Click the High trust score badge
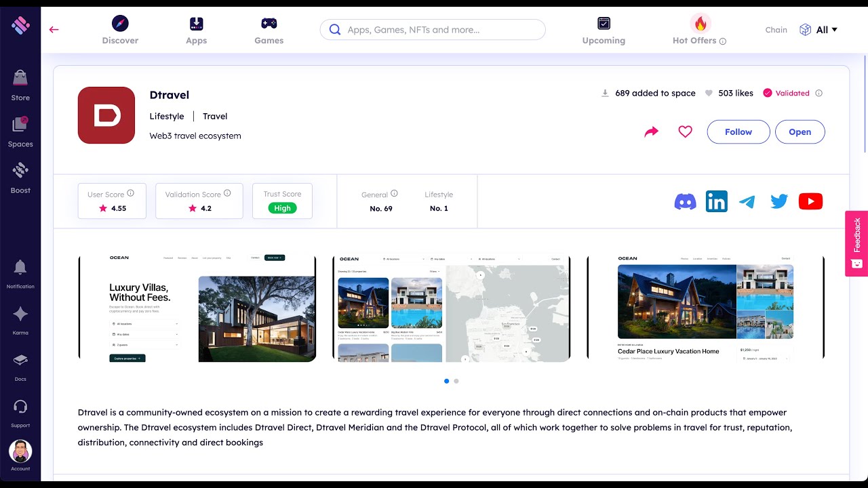The image size is (868, 488). tap(282, 208)
